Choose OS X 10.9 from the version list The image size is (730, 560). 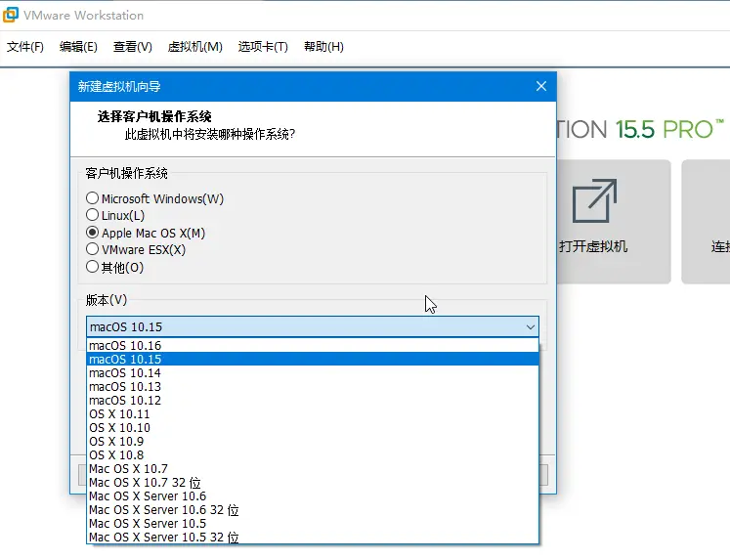click(313, 442)
